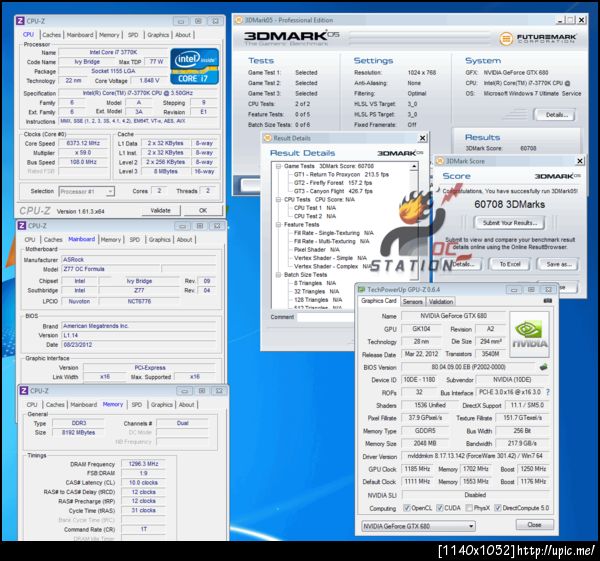The width and height of the screenshot is (600, 561).
Task: Click the CPU-Z icon in top window title
Action: [20, 21]
